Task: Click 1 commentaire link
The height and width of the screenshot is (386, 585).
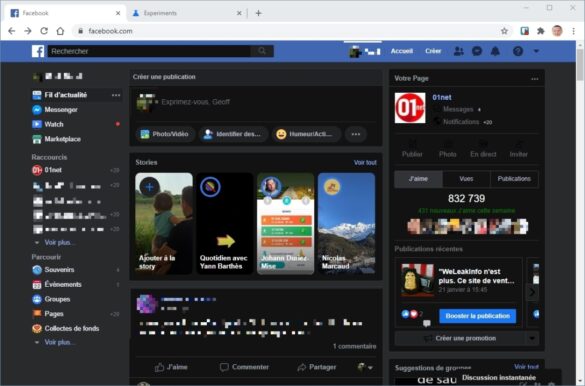Action: pyautogui.click(x=354, y=346)
